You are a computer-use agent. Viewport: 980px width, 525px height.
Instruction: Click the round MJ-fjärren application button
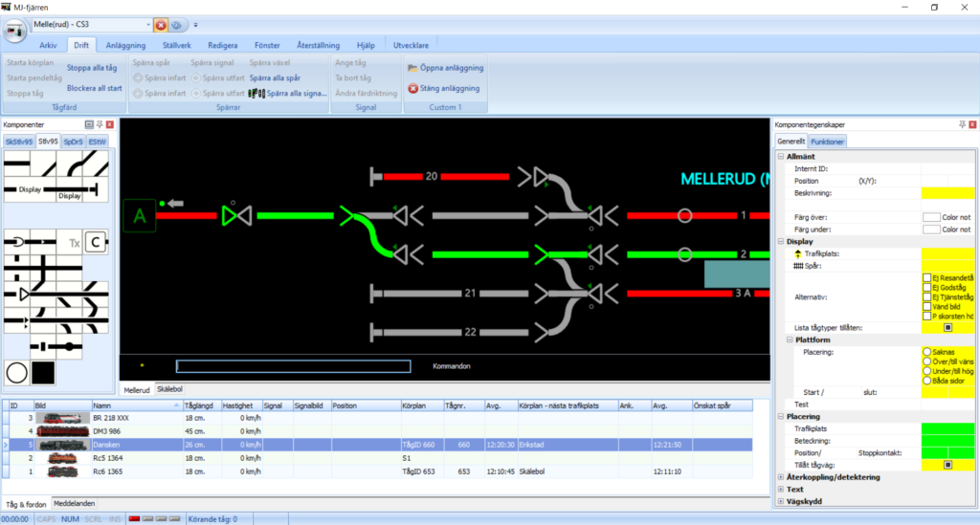pos(16,31)
